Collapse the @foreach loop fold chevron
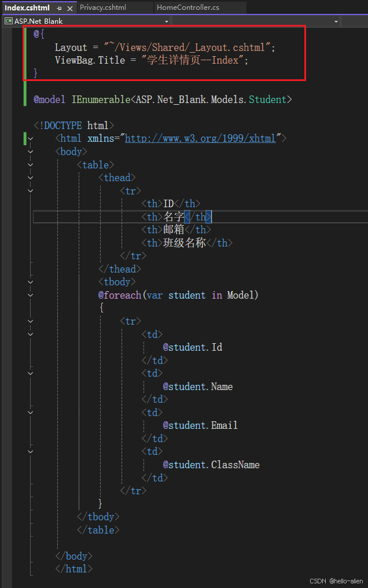The image size is (368, 588). [x=31, y=295]
